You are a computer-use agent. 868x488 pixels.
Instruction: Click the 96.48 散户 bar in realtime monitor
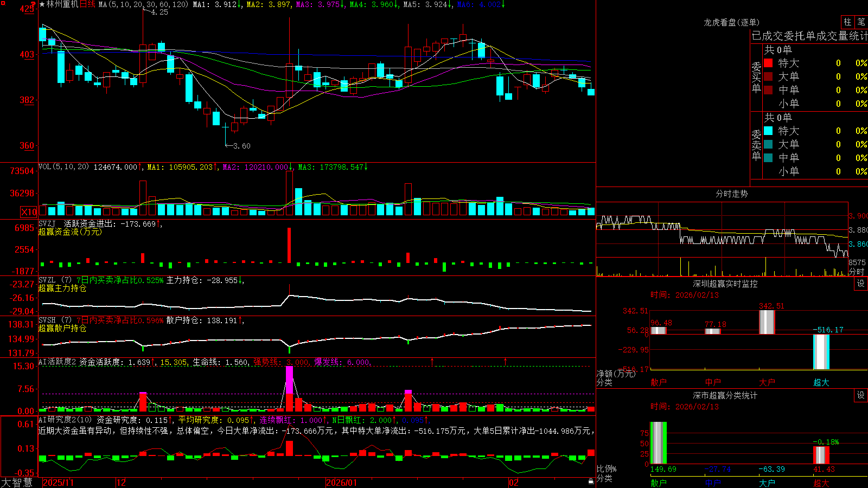coord(659,330)
